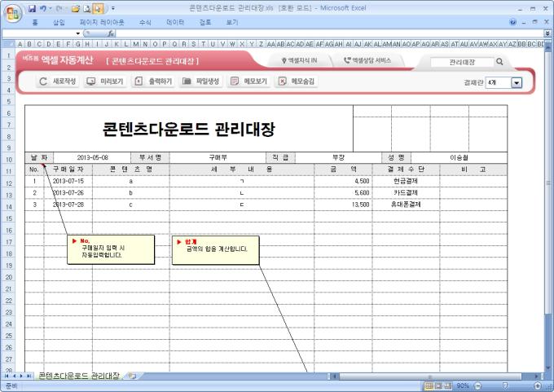Click into the formula bar input

(329, 33)
